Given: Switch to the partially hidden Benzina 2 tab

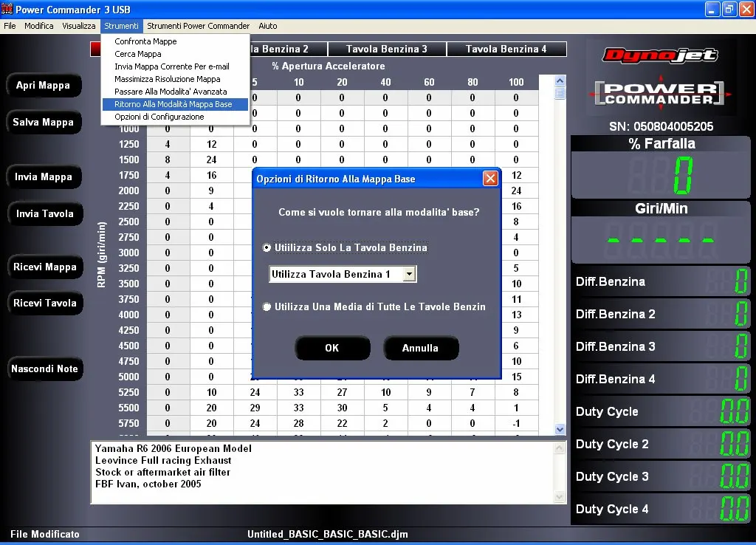Looking at the screenshot, I should pos(288,49).
